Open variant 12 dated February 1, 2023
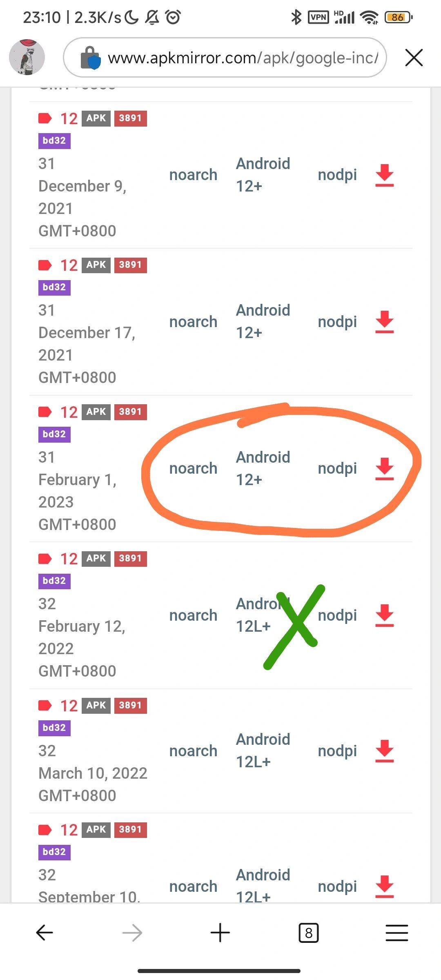Viewport: 441px width, 980px height. pyautogui.click(x=69, y=412)
